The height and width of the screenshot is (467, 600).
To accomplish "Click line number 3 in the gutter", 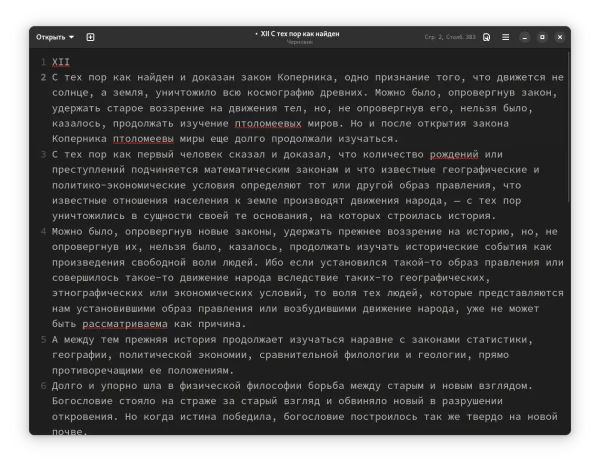I will coord(43,154).
